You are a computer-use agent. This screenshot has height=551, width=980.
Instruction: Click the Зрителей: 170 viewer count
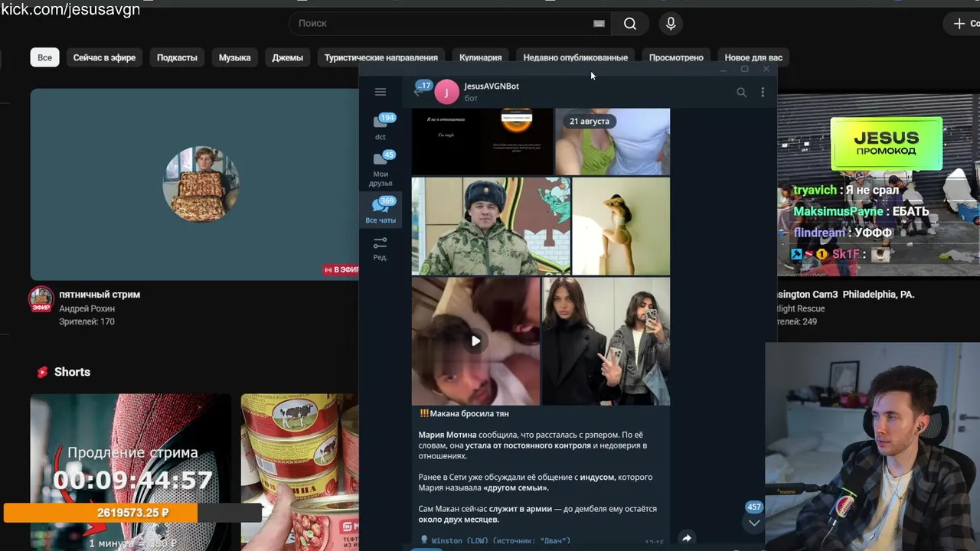pyautogui.click(x=87, y=321)
